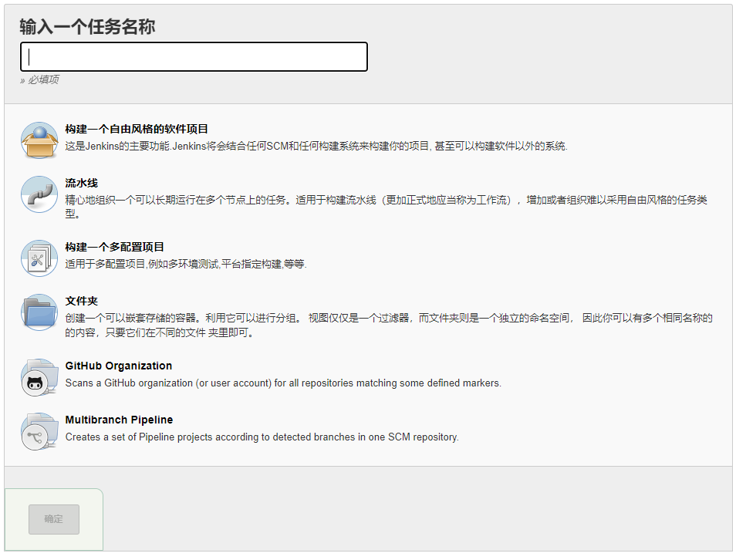The height and width of the screenshot is (560, 736).
Task: Click the 输入一个任务名称 heading
Action: (x=87, y=27)
